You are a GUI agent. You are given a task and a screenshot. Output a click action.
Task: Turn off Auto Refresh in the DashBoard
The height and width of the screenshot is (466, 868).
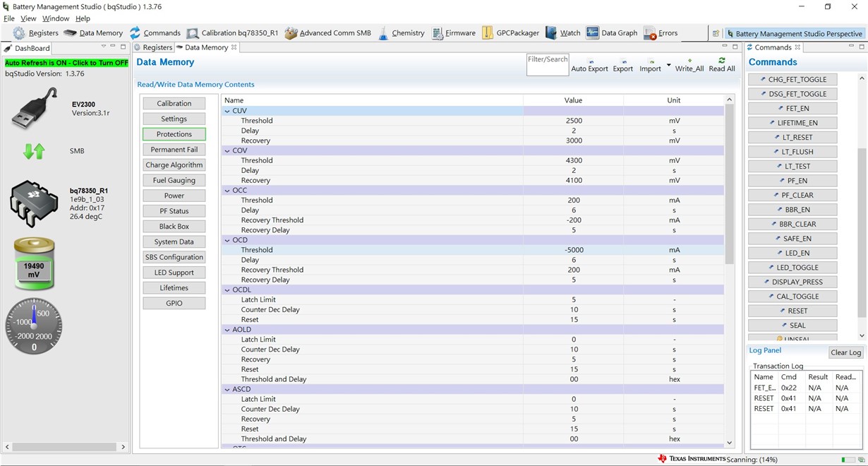[66, 63]
